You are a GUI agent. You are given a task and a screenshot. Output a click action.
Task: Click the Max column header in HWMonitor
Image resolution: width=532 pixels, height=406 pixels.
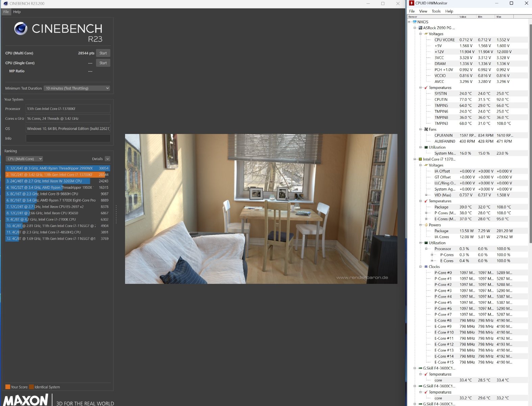tap(504, 17)
